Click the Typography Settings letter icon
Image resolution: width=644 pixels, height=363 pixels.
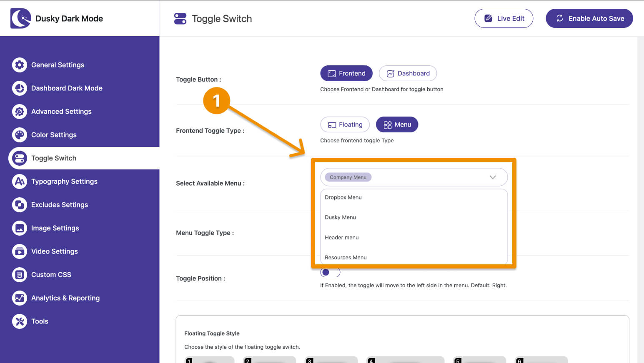20,181
